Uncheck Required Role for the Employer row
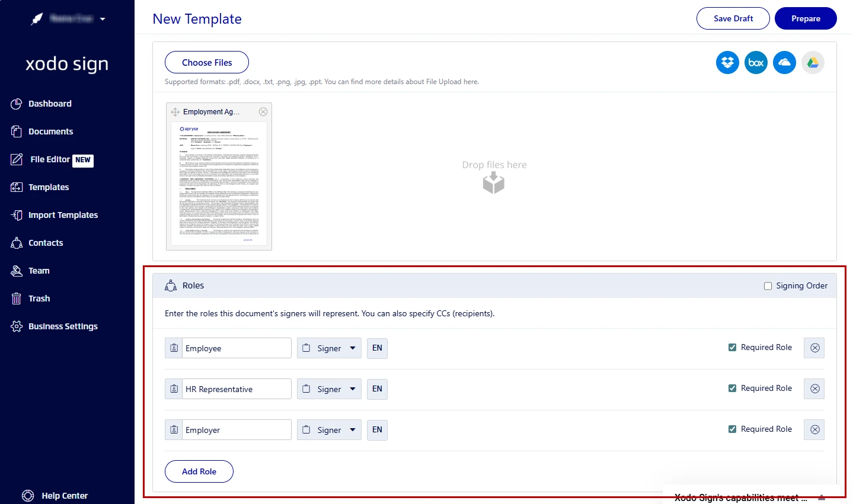Screen dimensions: 853x504 point(733,429)
